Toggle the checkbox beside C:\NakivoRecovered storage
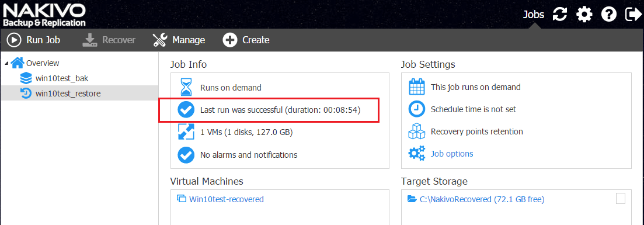This screenshot has width=644, height=225. pyautogui.click(x=621, y=198)
